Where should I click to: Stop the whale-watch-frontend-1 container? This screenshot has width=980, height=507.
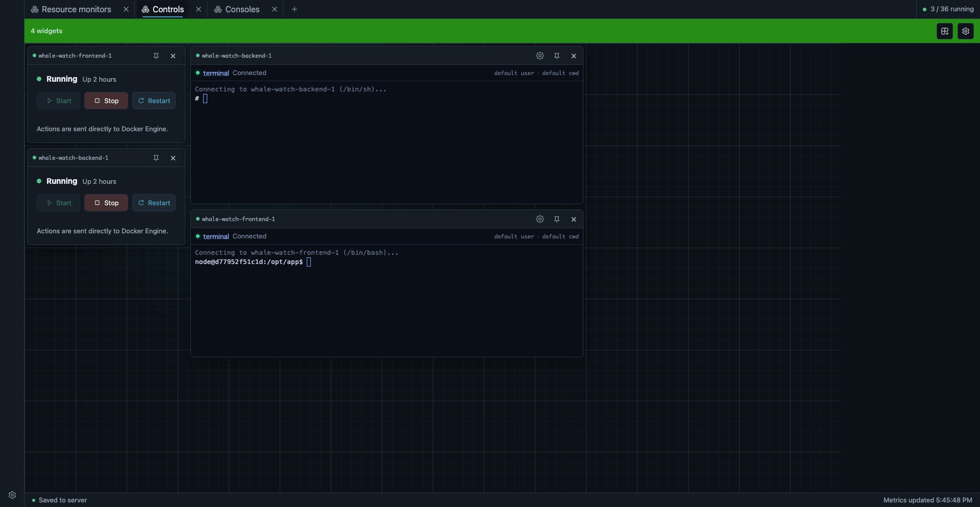106,101
